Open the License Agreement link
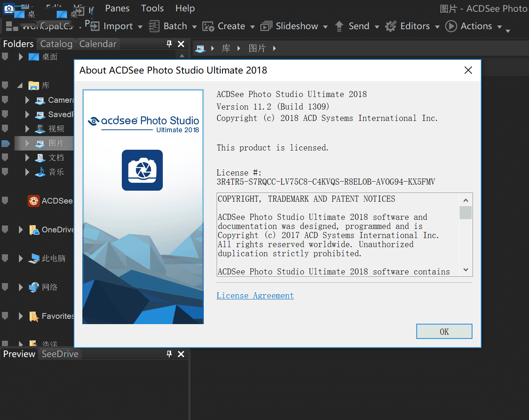The image size is (529, 420). [255, 296]
